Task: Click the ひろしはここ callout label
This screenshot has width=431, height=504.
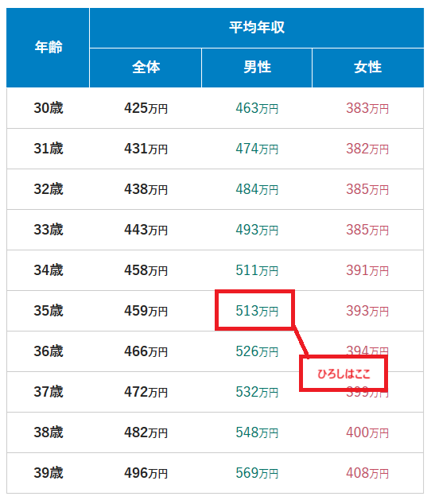Action: (344, 374)
